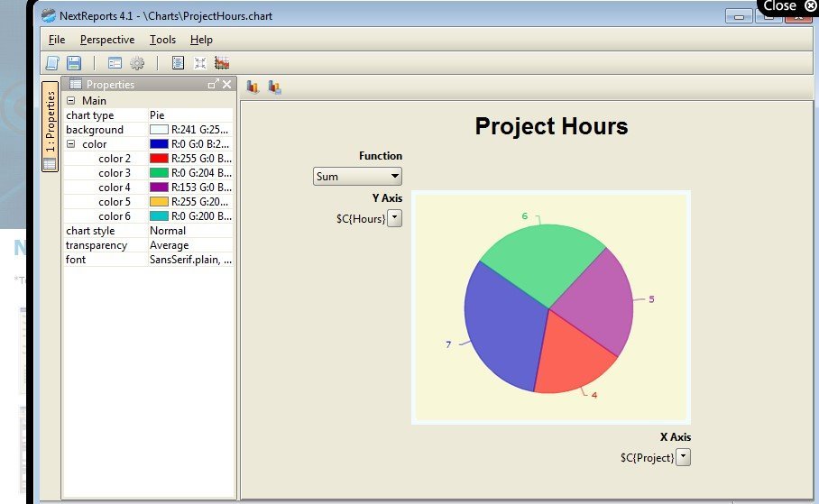The height and width of the screenshot is (504, 819).
Task: Collapse the color property tree node
Action: (71, 144)
